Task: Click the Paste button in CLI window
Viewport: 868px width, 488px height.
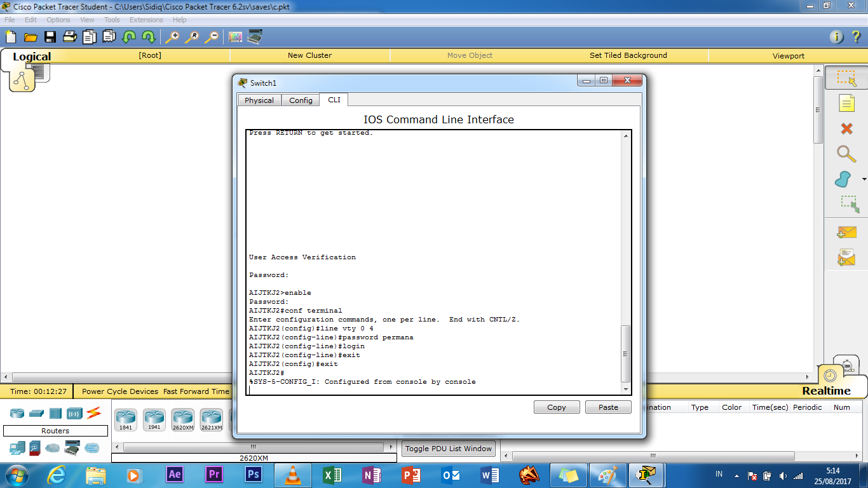Action: pyautogui.click(x=608, y=407)
